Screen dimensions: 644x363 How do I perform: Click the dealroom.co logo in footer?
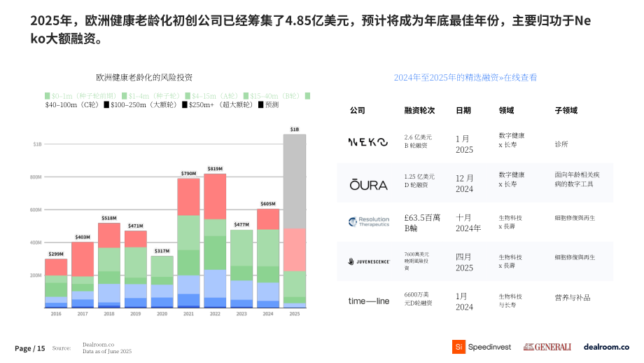[x=606, y=347]
